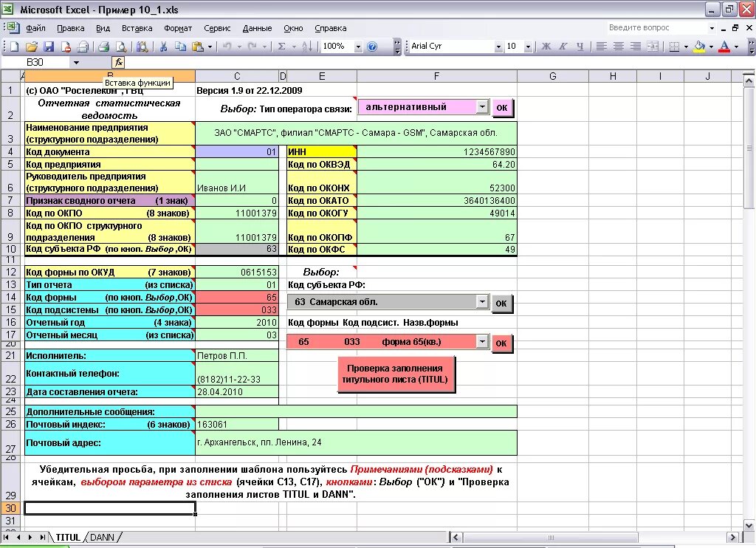
Task: Click the Borders icon
Action: tap(675, 47)
